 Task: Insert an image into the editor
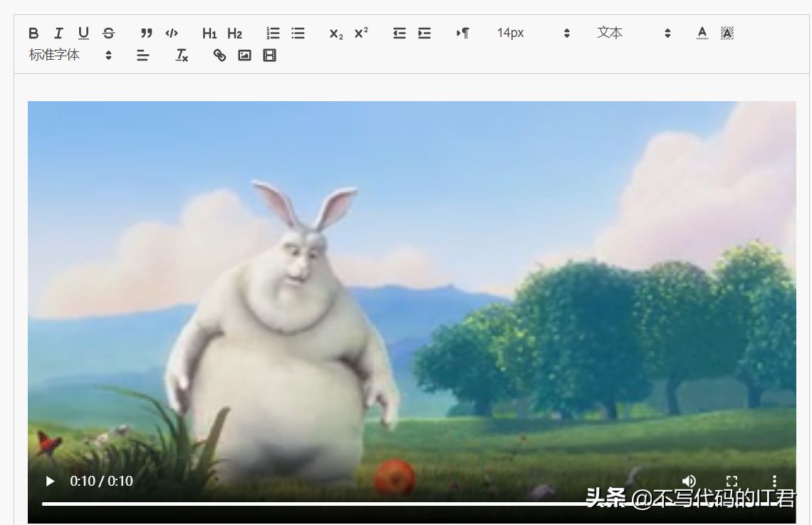pos(244,55)
